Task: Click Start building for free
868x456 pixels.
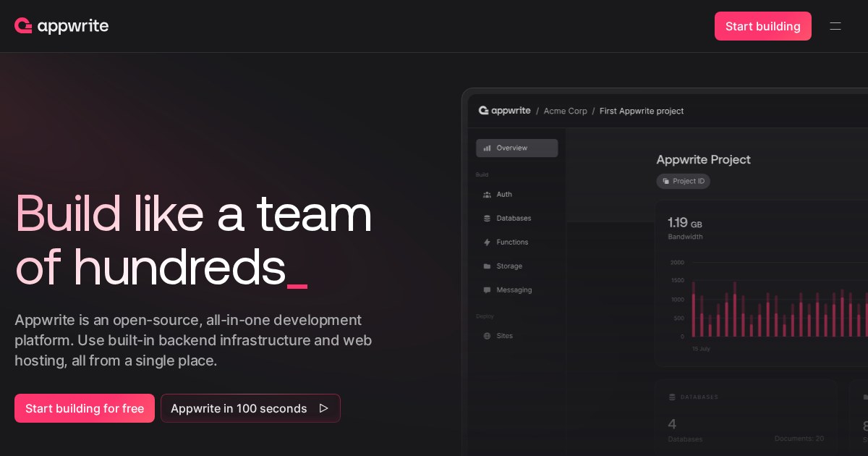Action: point(85,408)
